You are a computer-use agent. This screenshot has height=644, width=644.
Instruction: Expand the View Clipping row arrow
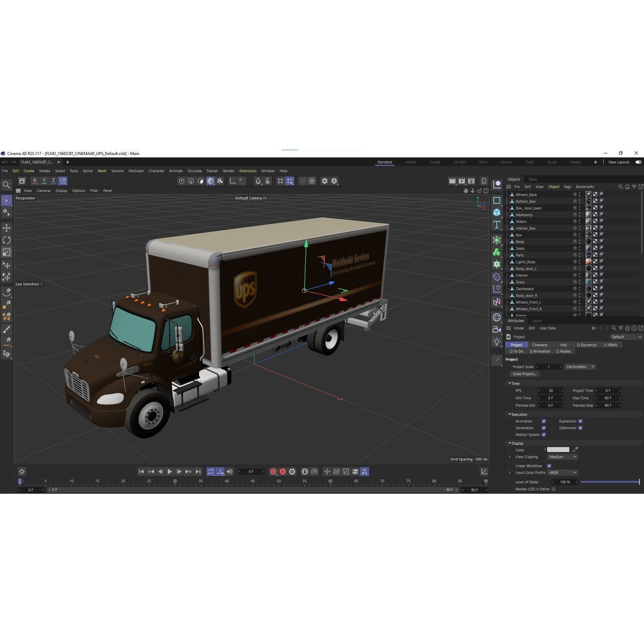tap(510, 457)
